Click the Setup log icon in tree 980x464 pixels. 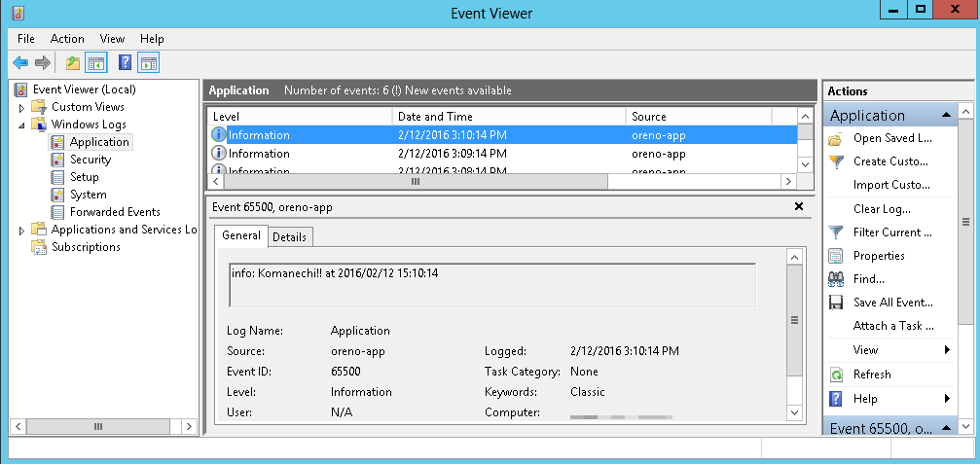[x=58, y=177]
